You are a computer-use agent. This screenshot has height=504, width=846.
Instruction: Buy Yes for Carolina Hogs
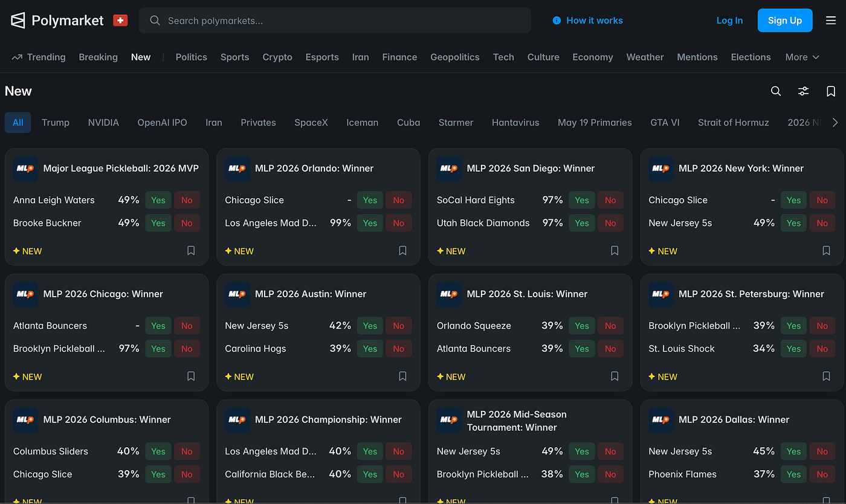(x=370, y=349)
